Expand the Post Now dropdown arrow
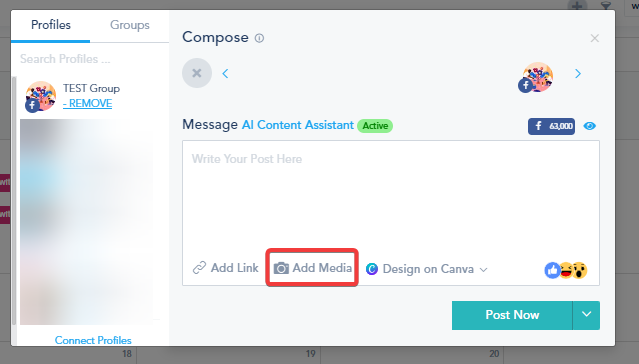The height and width of the screenshot is (364, 639). [x=586, y=315]
